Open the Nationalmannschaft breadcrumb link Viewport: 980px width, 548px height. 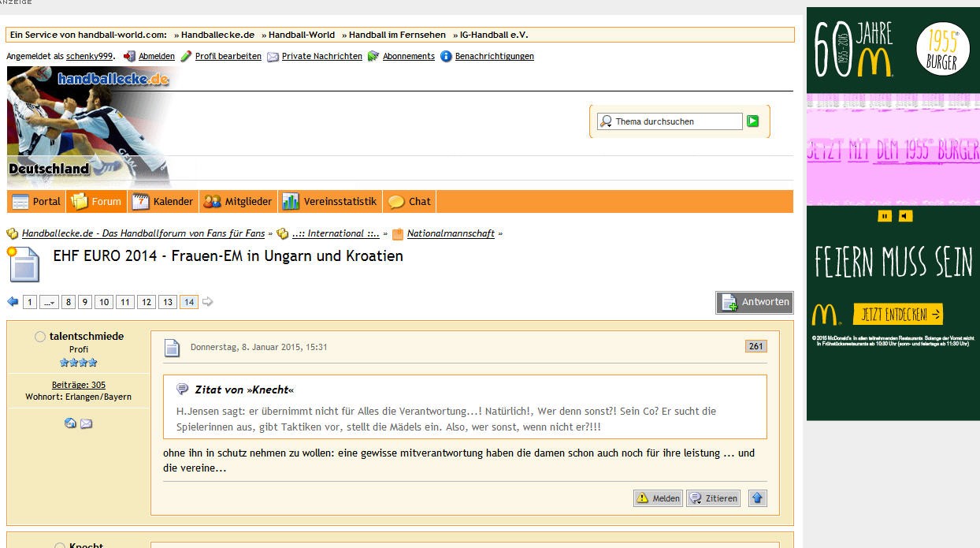point(451,233)
